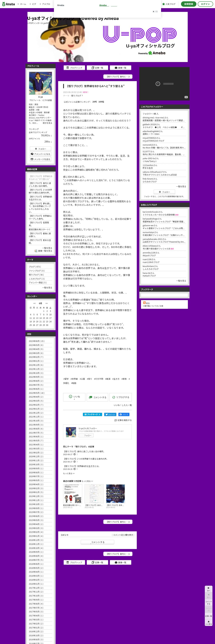Viewport: 215px width, 644px height.
Task: Open theme 悟りブログ ( 56 )
Action: coord(36,275)
